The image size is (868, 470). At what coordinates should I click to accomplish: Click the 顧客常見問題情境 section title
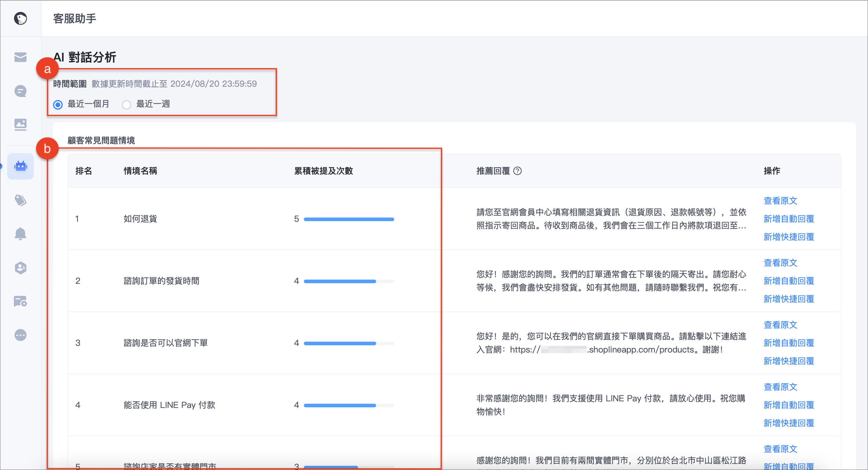click(101, 140)
